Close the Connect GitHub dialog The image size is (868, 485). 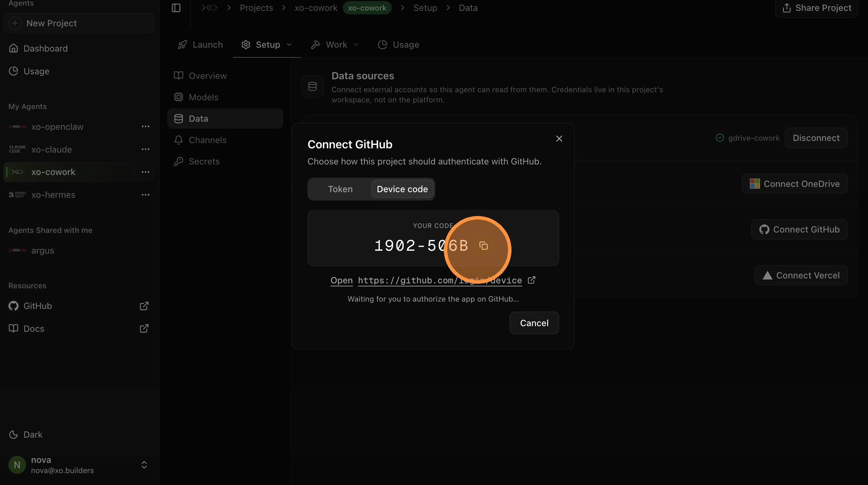[559, 139]
